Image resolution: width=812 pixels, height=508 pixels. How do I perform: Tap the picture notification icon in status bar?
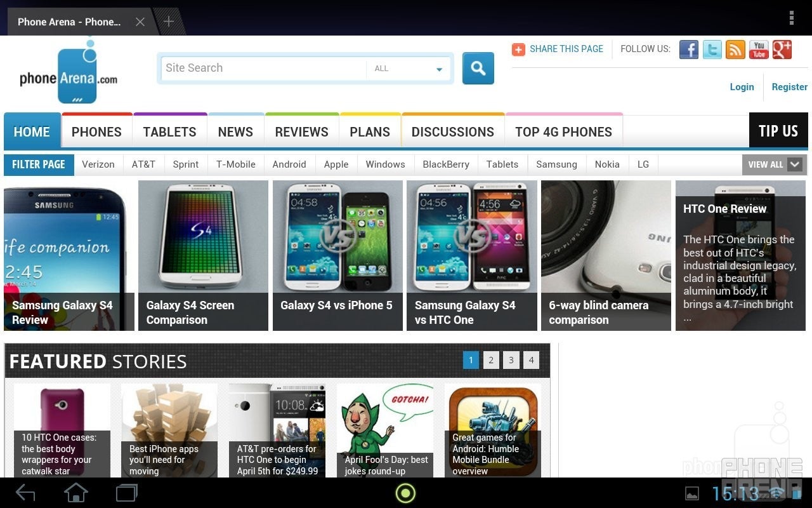pyautogui.click(x=692, y=493)
